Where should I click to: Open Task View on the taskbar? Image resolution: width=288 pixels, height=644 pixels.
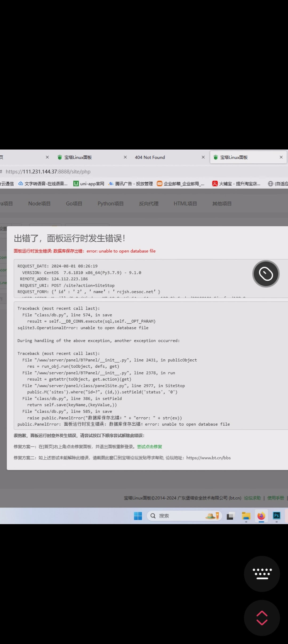230,516
